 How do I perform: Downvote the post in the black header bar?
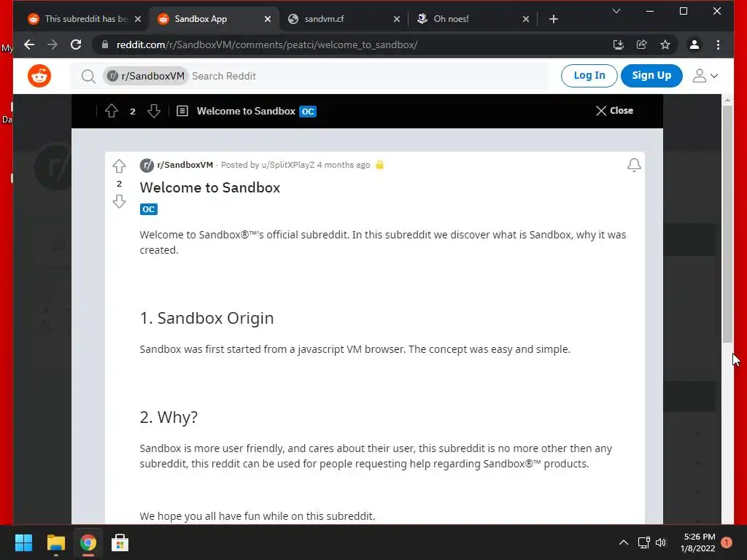click(153, 111)
